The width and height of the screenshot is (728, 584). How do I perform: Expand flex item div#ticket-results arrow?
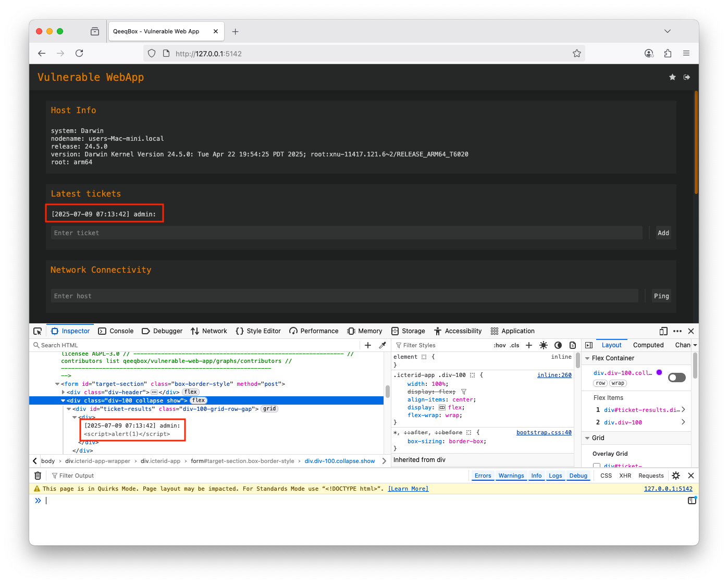[x=683, y=410]
